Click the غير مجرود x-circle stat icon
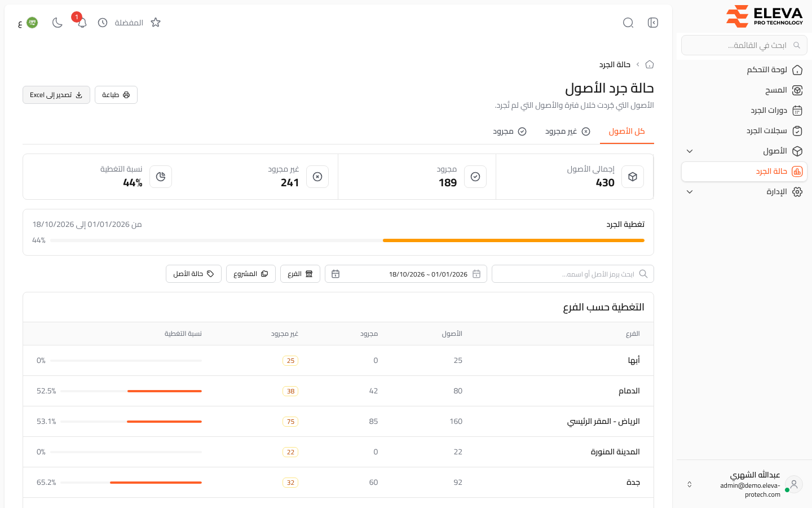 click(x=317, y=177)
